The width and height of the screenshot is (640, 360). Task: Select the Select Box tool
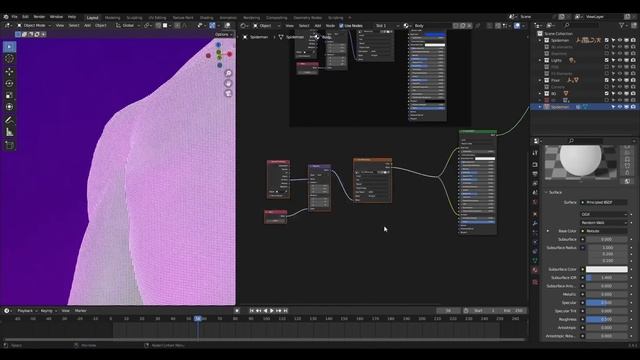click(9, 47)
